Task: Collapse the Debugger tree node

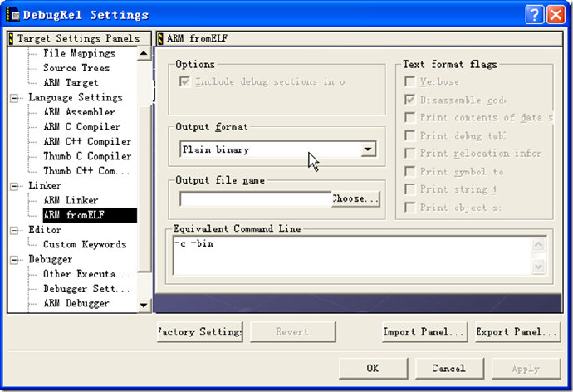Action: [x=14, y=260]
